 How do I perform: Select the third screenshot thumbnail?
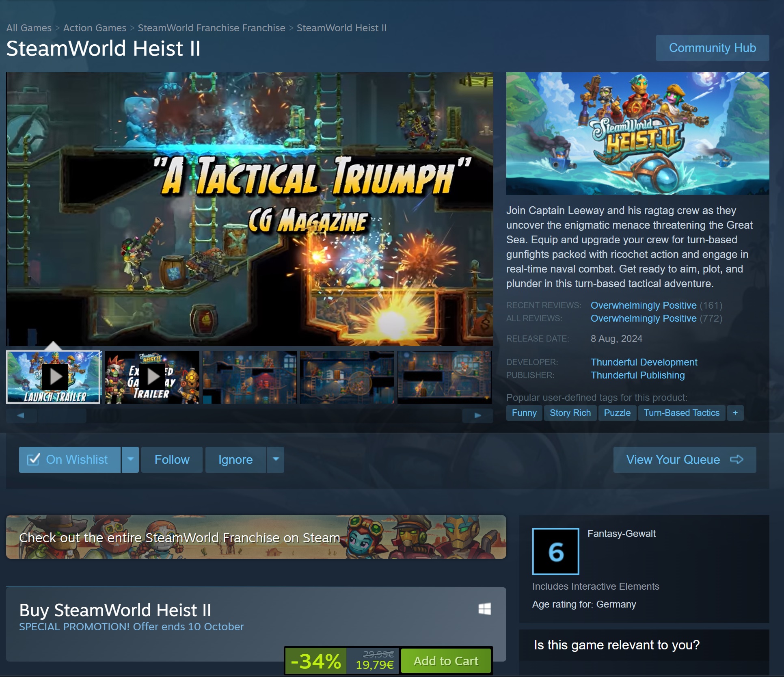click(250, 377)
